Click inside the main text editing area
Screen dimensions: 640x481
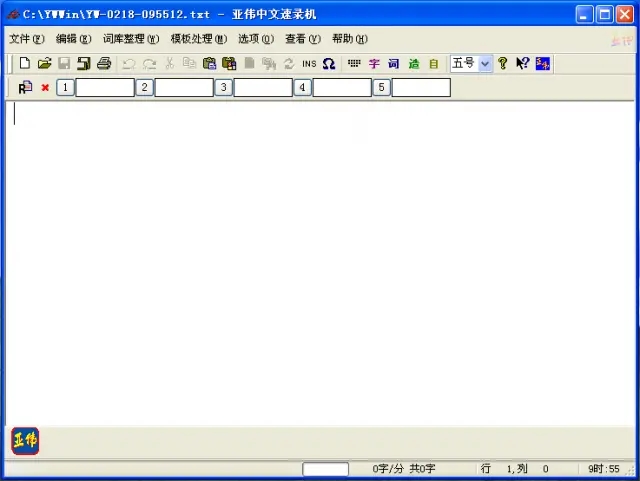pos(320,263)
